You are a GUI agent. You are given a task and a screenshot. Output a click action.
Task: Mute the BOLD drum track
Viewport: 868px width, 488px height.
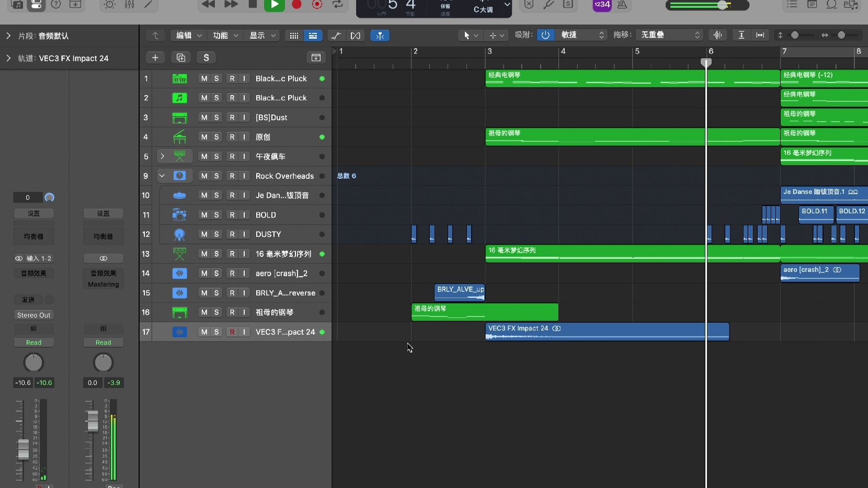204,215
